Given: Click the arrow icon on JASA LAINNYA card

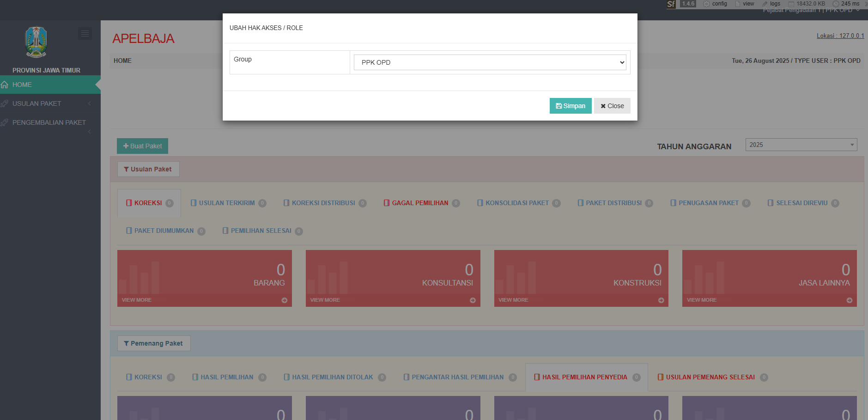Looking at the screenshot, I should 849,300.
